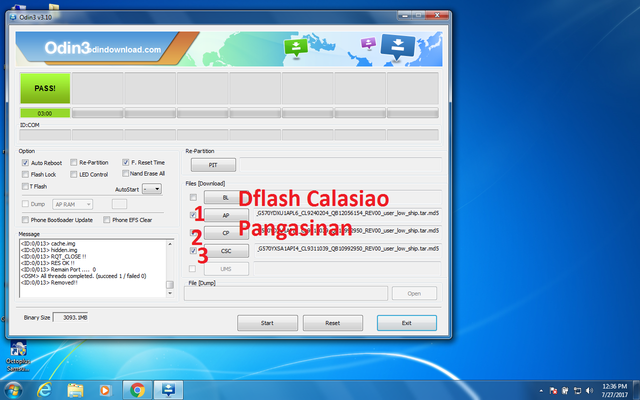Click the green PASS! status box
The image size is (640, 400).
45,88
